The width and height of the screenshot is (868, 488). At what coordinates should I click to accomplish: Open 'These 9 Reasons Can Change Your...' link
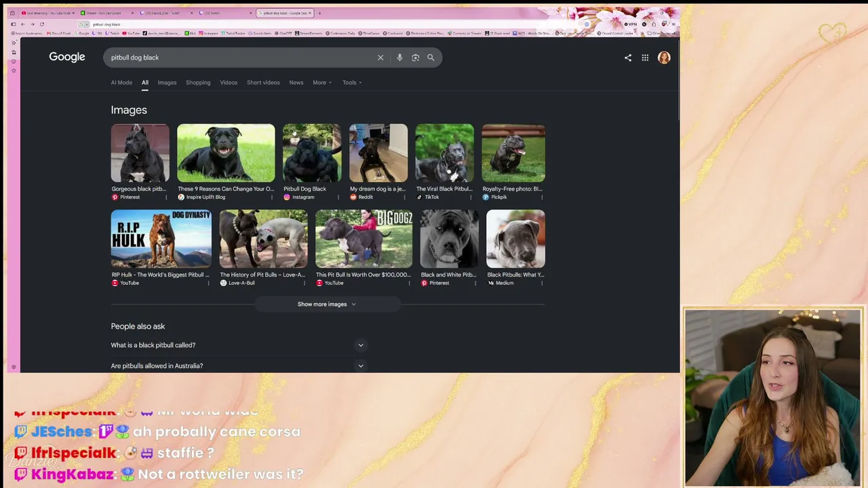(x=226, y=189)
